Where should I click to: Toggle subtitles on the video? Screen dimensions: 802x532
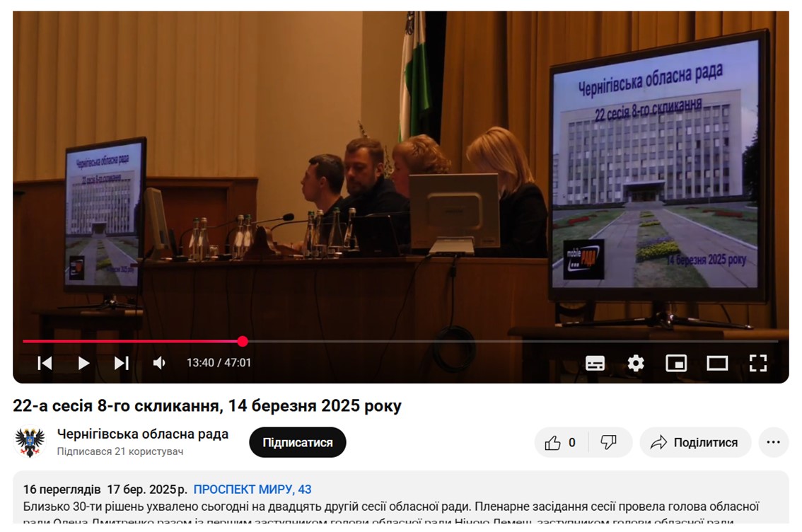tap(595, 363)
